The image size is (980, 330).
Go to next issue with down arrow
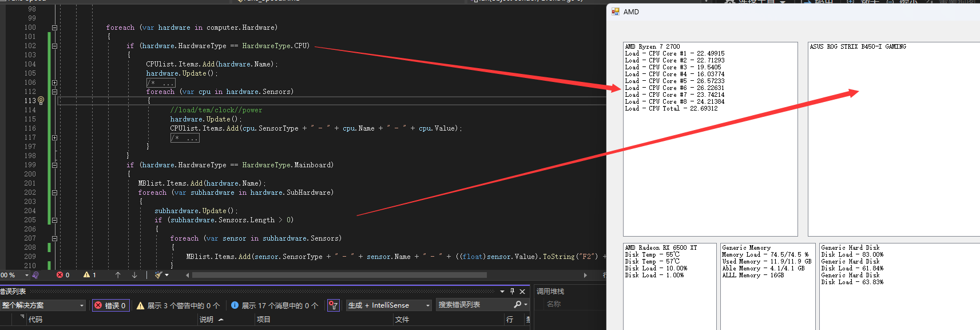(x=134, y=275)
